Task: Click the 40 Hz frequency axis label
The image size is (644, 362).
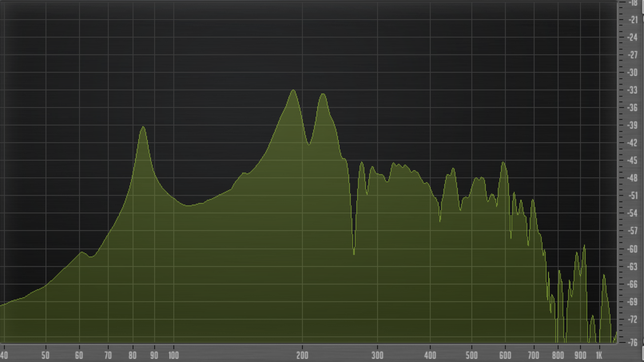Action: 4,355
